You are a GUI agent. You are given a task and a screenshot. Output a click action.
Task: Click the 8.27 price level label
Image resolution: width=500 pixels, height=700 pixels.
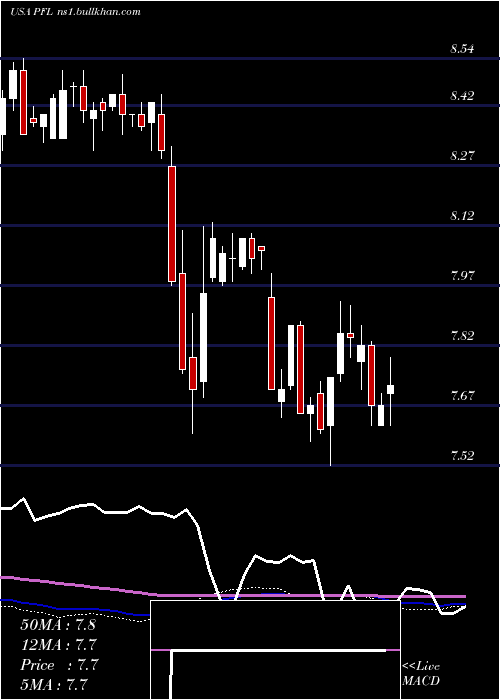pos(462,156)
